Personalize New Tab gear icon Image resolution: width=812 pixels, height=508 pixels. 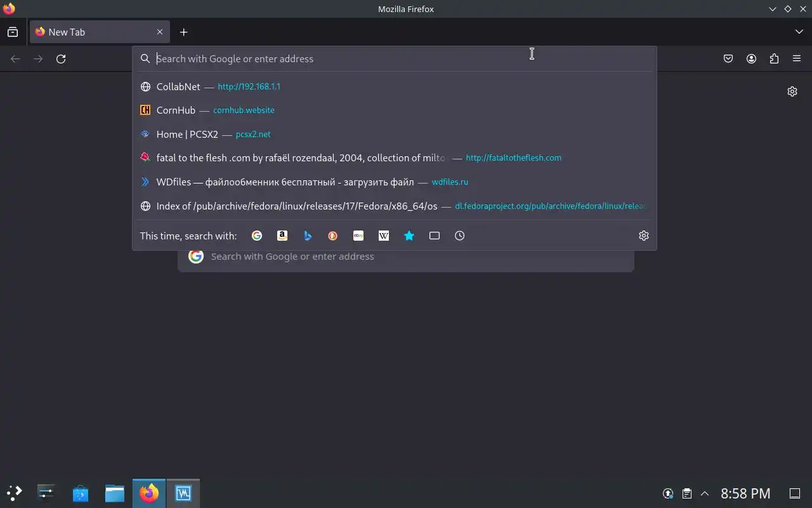click(792, 91)
